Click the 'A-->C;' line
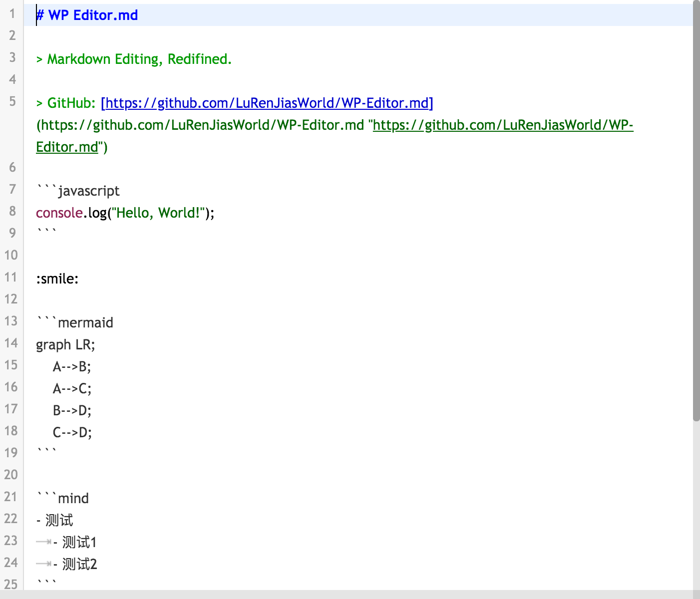Screen dimensions: 700x599 coord(72,388)
